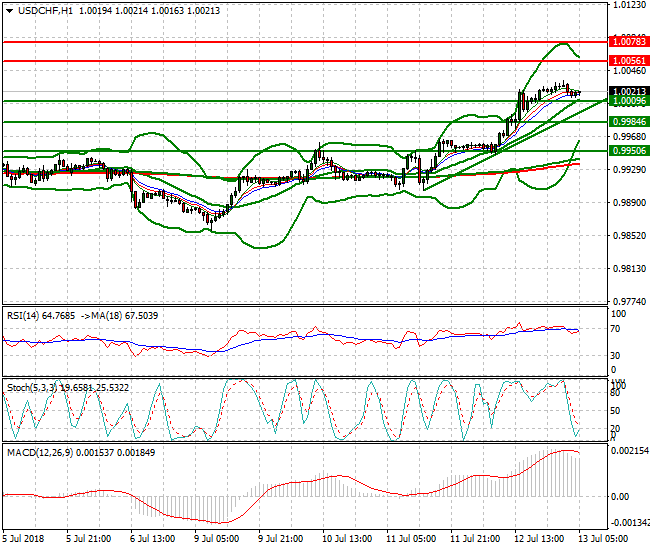This screenshot has width=650, height=550.
Task: Select the green 0.99506 price label
Action: 629,150
